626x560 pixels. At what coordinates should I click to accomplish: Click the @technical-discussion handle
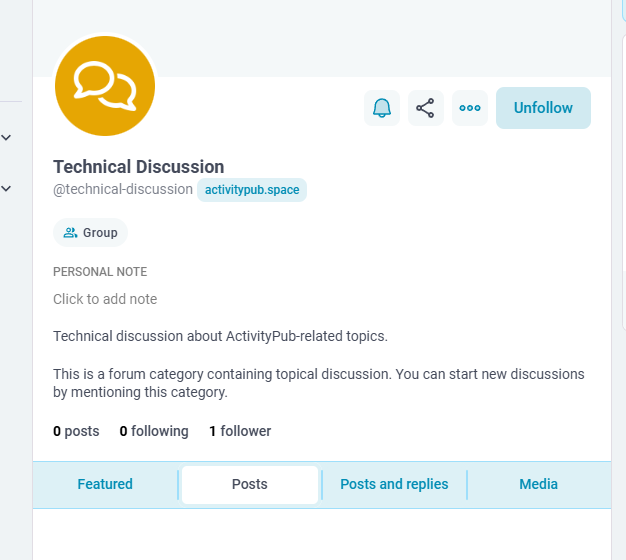(123, 189)
